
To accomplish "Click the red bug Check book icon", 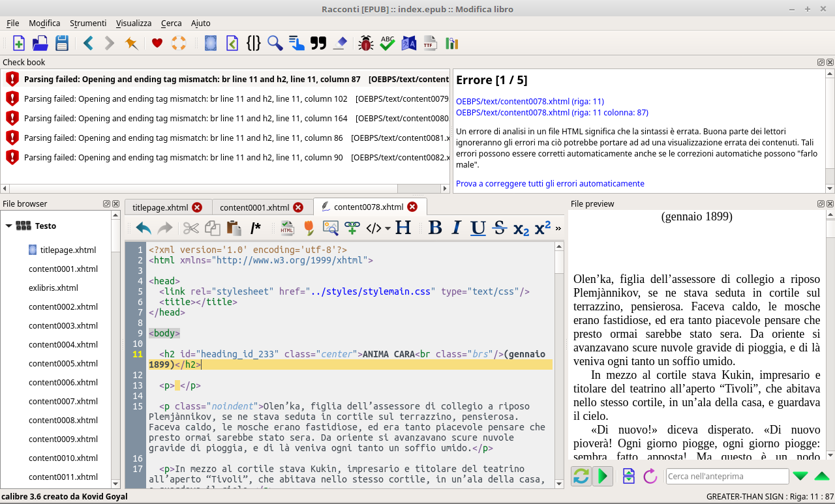I will coord(365,44).
